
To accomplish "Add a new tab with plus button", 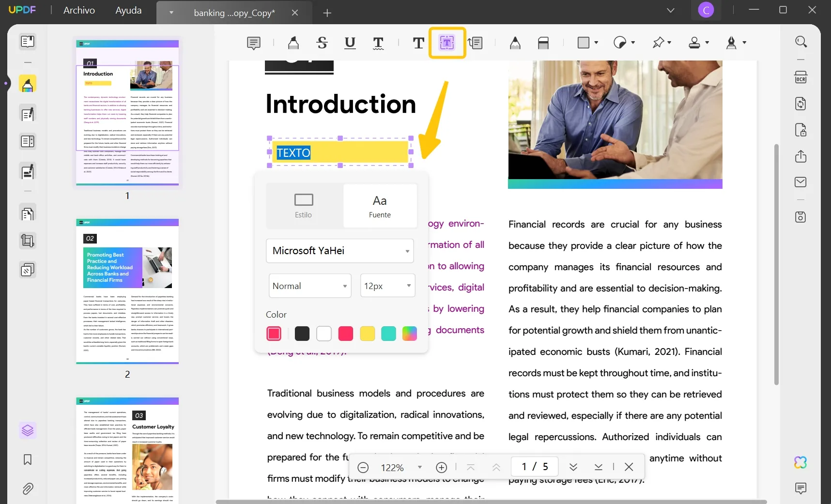I will pos(327,13).
